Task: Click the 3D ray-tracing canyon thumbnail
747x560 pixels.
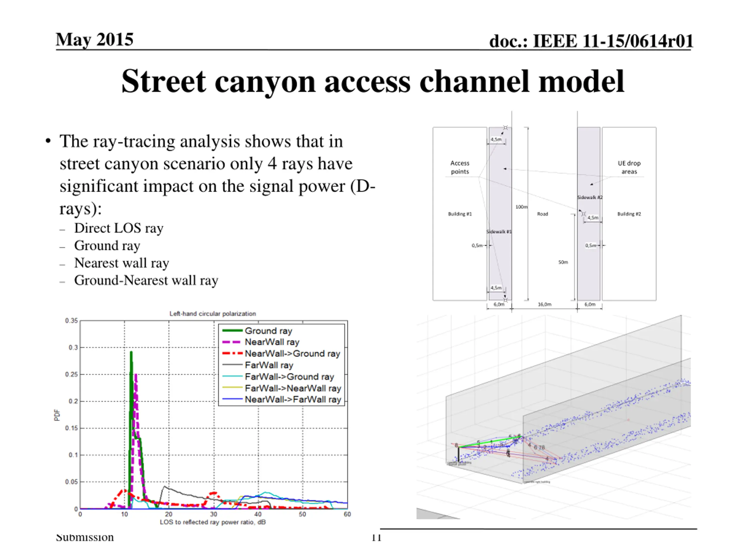Action: pos(554,417)
